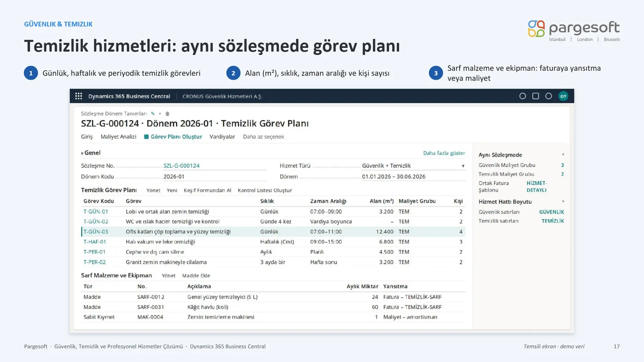Open the HİZMET-DETAYLI invoice template link

click(537, 187)
